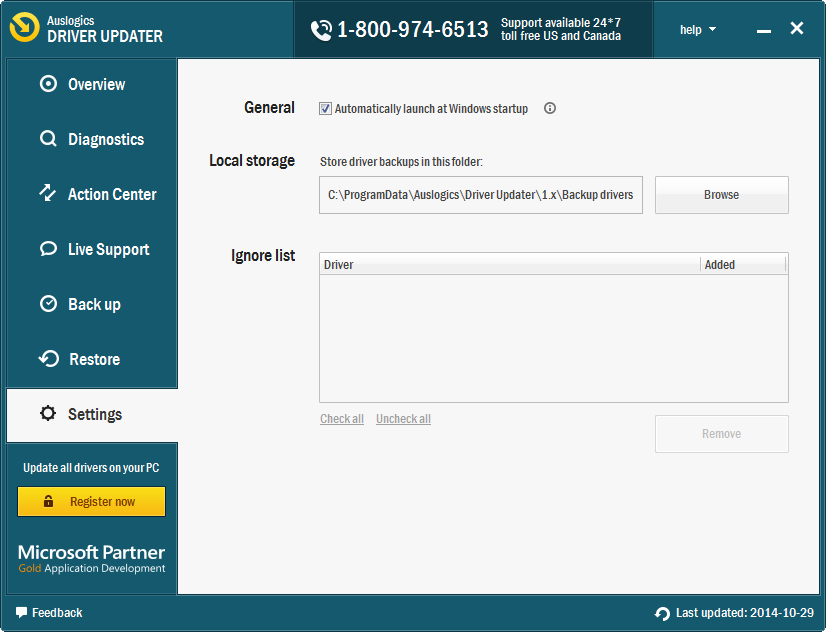Click the refresh icon beside Last updated

662,613
